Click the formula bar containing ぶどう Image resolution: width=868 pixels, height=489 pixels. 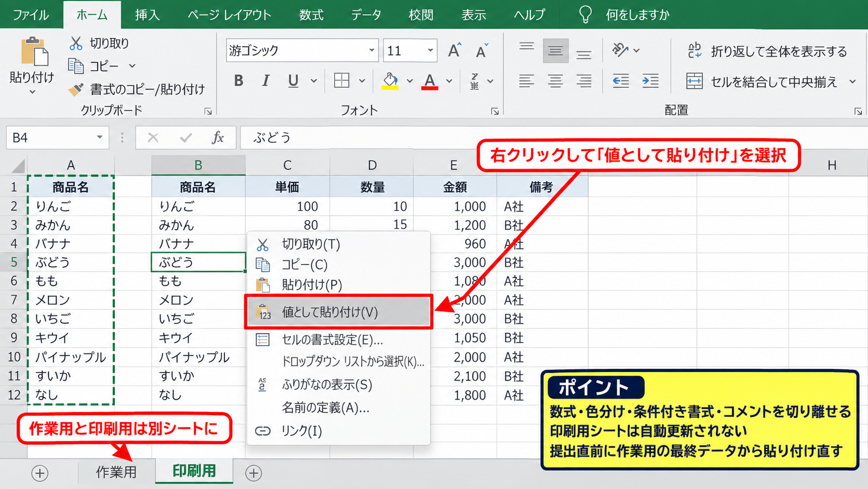tap(553, 138)
